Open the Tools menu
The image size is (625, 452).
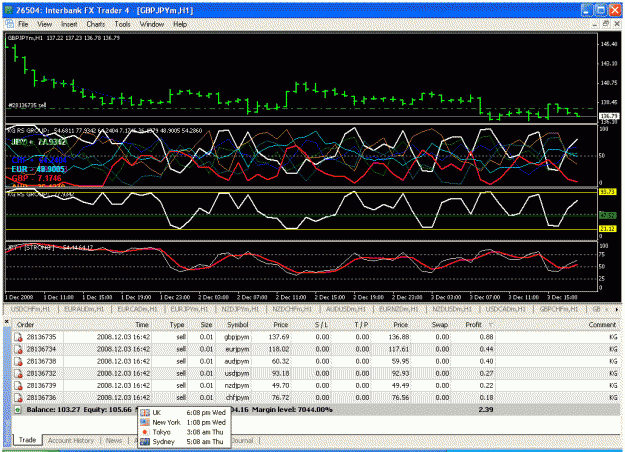pyautogui.click(x=122, y=24)
